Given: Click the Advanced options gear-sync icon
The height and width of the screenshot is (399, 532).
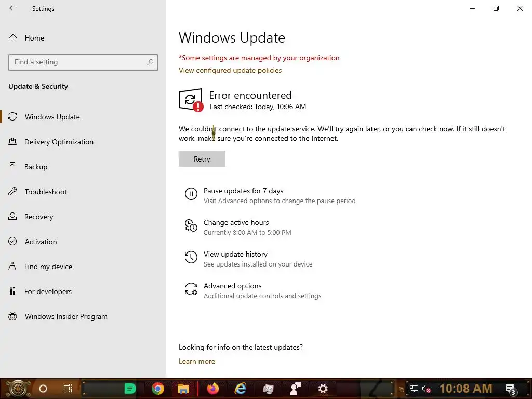Looking at the screenshot, I should pos(191,289).
